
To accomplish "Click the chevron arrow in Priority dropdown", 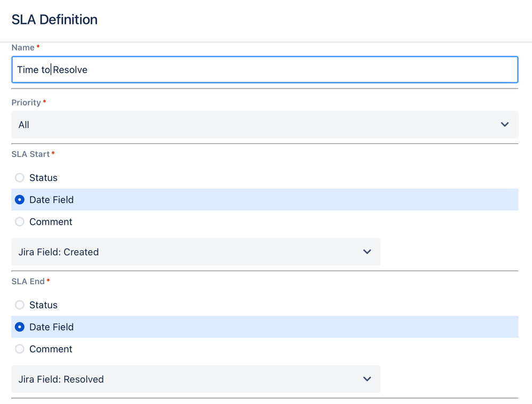I will 504,125.
